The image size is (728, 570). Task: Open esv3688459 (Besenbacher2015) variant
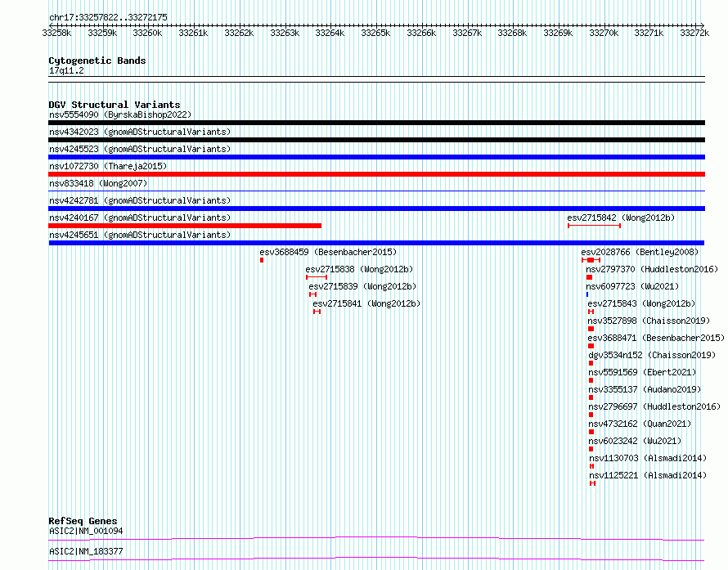pos(328,252)
